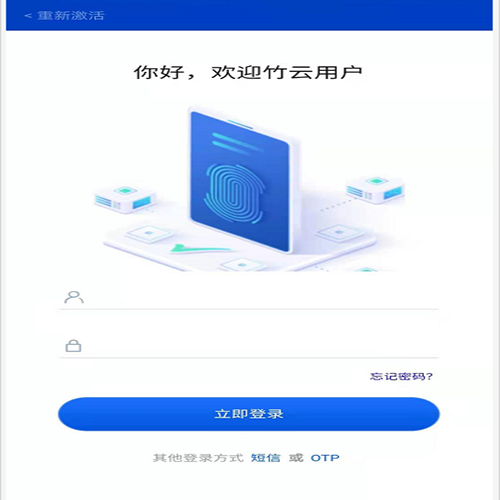This screenshot has height=500, width=500.
Task: Click the chip tile left of the phone
Action: tap(149, 233)
